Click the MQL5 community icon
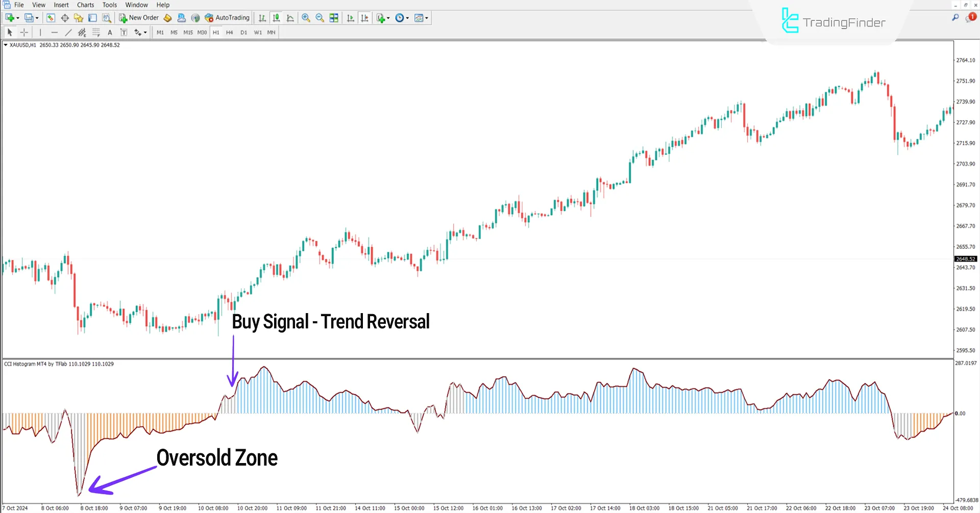The image size is (980, 513). tap(181, 18)
